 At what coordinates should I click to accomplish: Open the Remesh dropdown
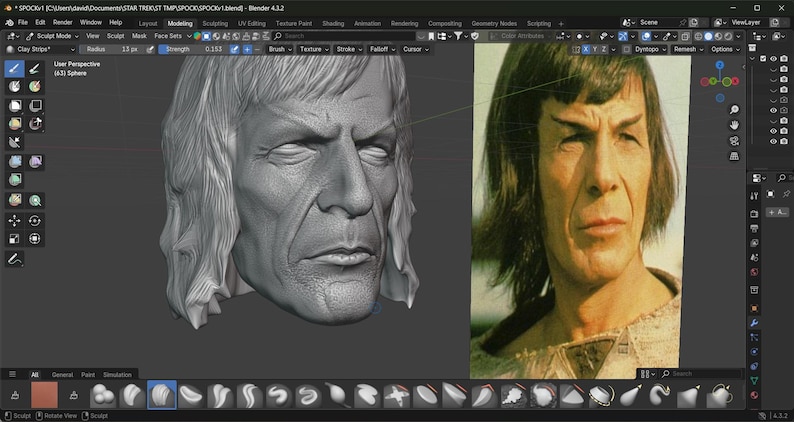tap(688, 49)
